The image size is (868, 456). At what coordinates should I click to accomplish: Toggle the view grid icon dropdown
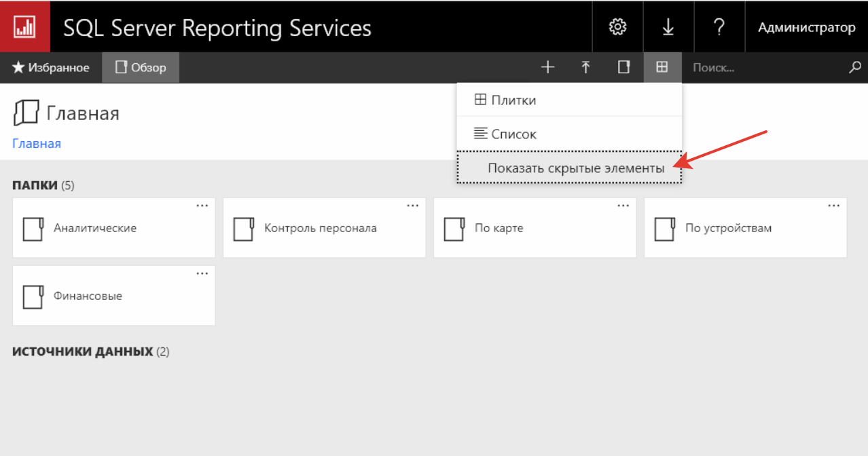coord(662,67)
